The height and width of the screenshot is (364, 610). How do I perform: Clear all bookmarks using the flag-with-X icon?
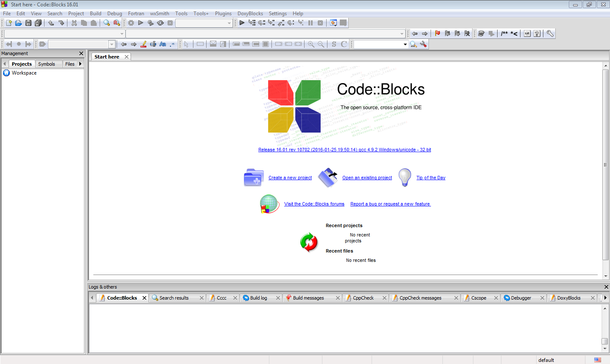(x=467, y=33)
